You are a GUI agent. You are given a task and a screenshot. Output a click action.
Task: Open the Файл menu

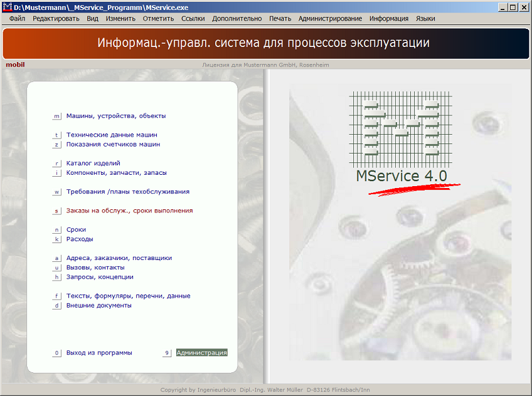[18, 19]
